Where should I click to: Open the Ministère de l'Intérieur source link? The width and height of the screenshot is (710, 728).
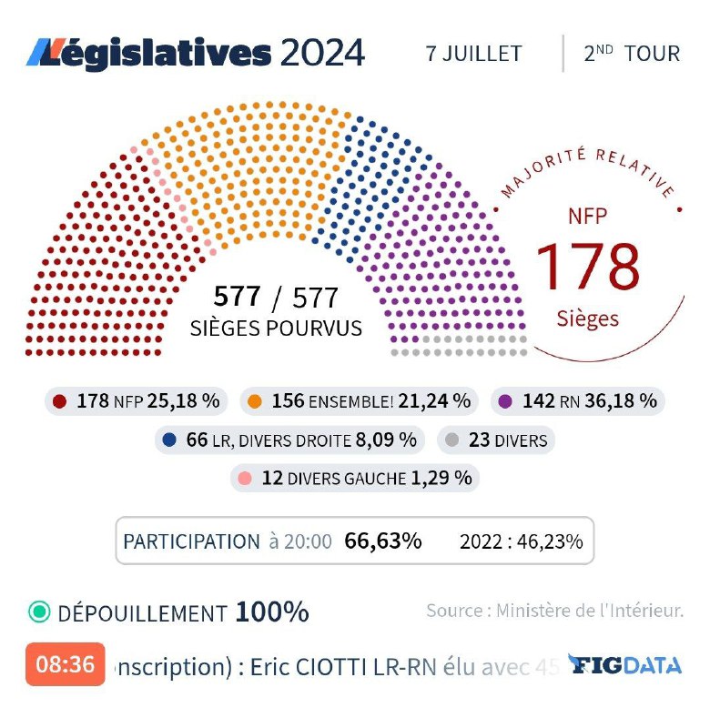point(554,611)
